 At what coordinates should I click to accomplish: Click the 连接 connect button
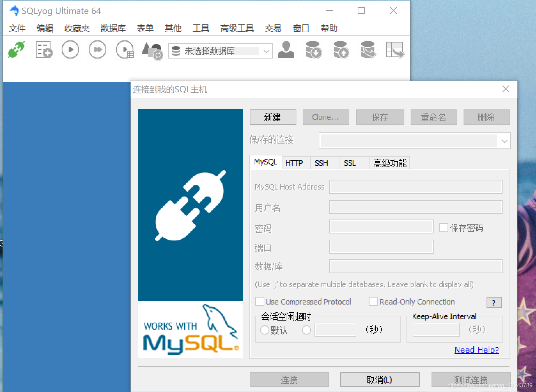tap(289, 379)
